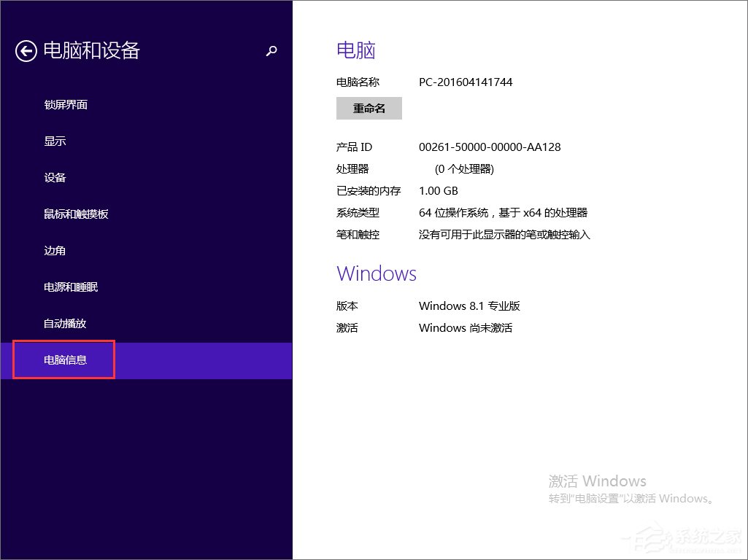Select the 边角 sidebar entry

point(55,250)
